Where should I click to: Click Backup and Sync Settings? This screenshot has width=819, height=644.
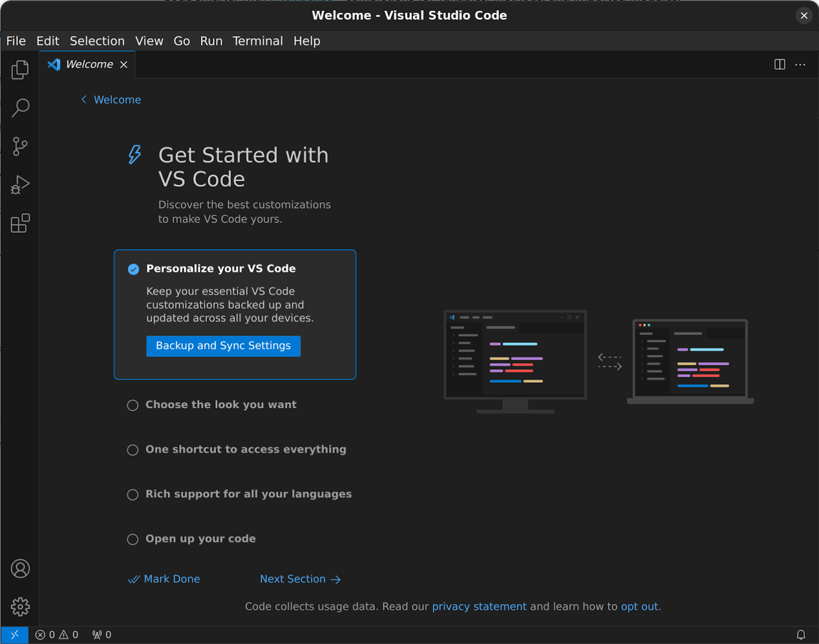click(x=223, y=346)
